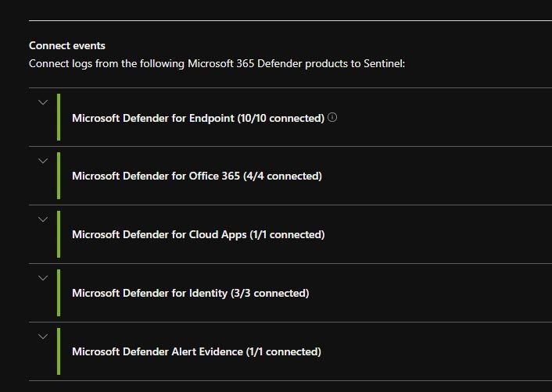
Task: Click the Connect events heading
Action: (67, 46)
